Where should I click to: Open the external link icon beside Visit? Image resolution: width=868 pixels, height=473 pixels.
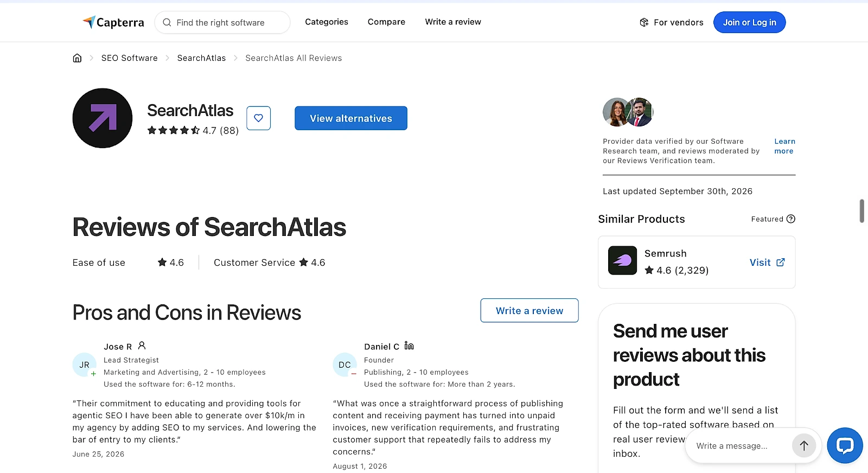pos(781,263)
